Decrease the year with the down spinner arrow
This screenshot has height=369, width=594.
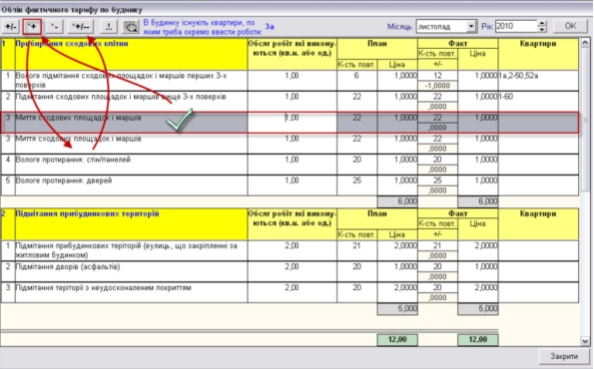(542, 30)
